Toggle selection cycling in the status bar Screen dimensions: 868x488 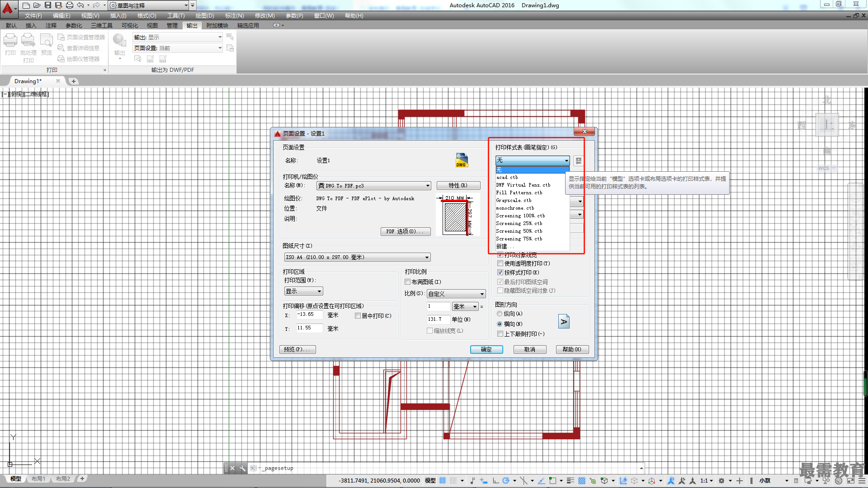pyautogui.click(x=592, y=481)
